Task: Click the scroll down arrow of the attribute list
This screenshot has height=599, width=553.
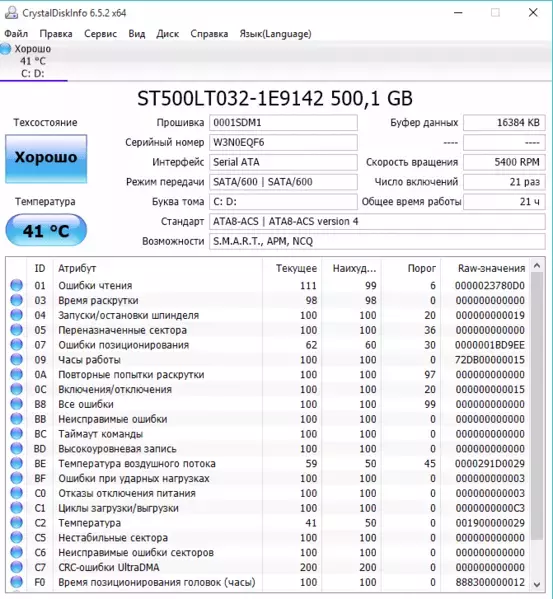Action: (x=537, y=584)
